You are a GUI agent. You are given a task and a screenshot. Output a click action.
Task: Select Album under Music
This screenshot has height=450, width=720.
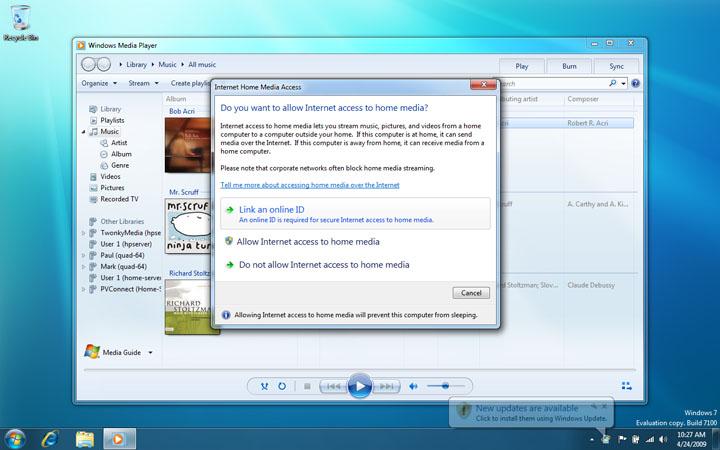click(121, 154)
